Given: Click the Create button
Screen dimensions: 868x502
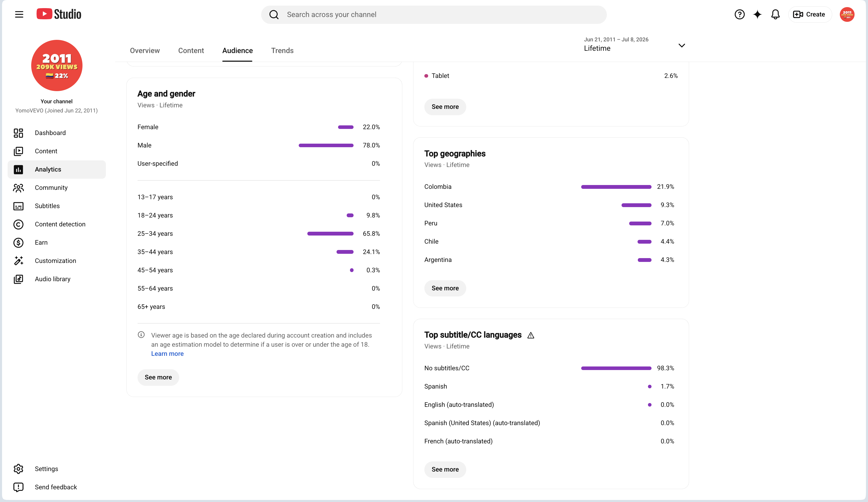Looking at the screenshot, I should (x=809, y=14).
